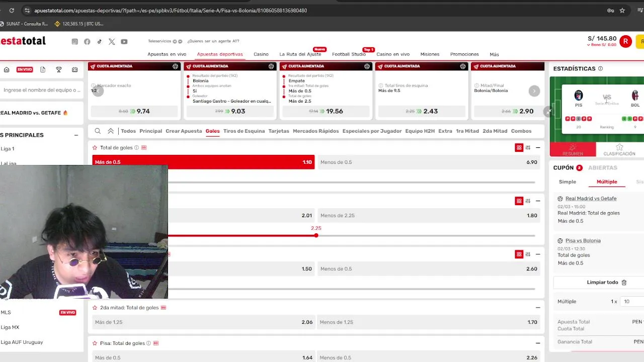Select Pisa Más de 0.5 at 1.64
The image size is (644, 362).
click(x=203, y=357)
